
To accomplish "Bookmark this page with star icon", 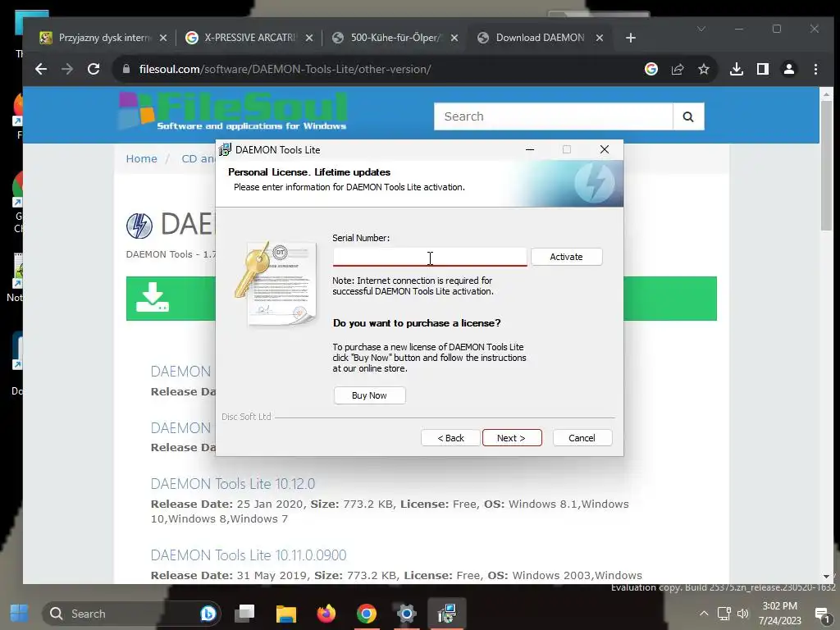I will (703, 69).
